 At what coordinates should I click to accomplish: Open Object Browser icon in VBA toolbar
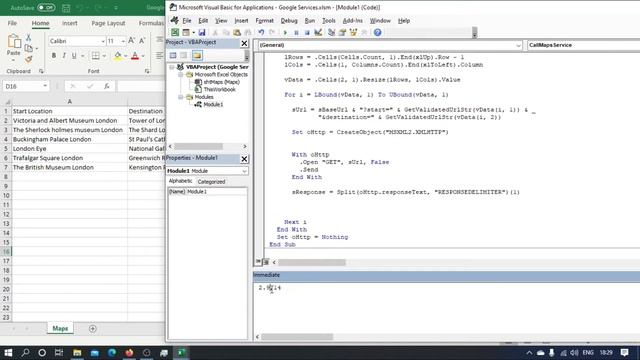pos(353,32)
